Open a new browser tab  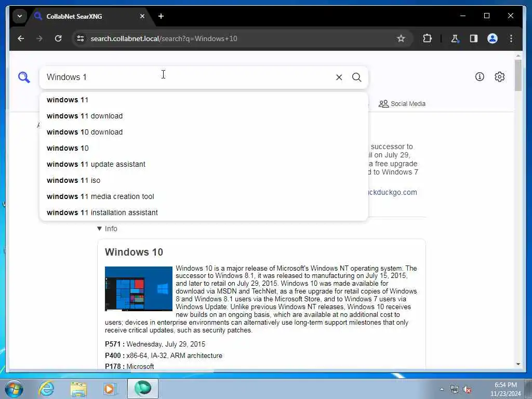161,16
